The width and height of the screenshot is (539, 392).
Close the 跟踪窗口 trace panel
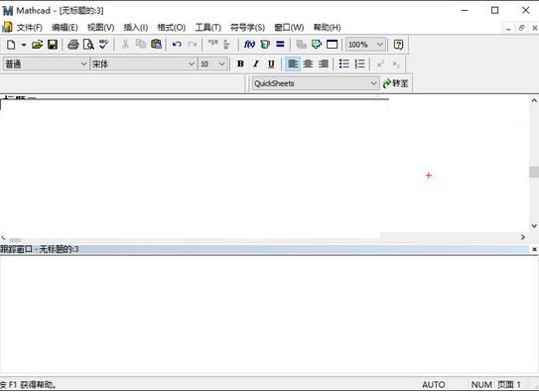(x=534, y=249)
